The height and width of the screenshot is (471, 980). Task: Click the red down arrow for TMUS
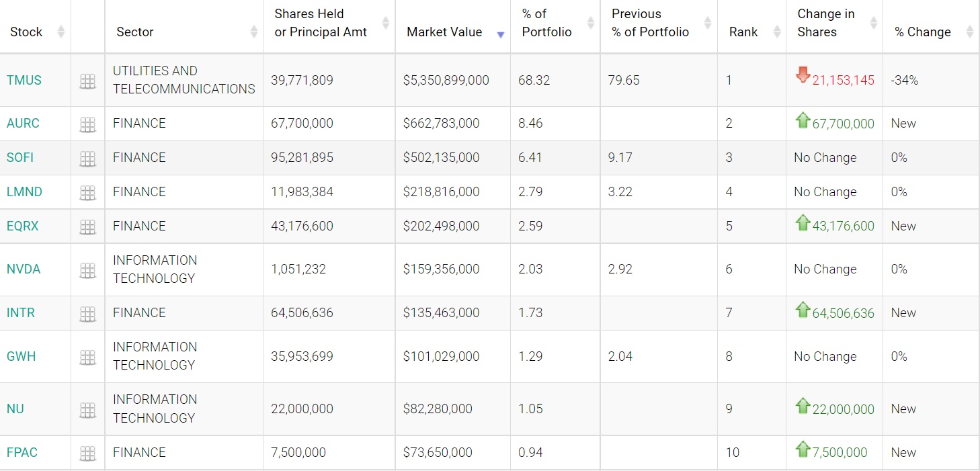click(x=803, y=75)
